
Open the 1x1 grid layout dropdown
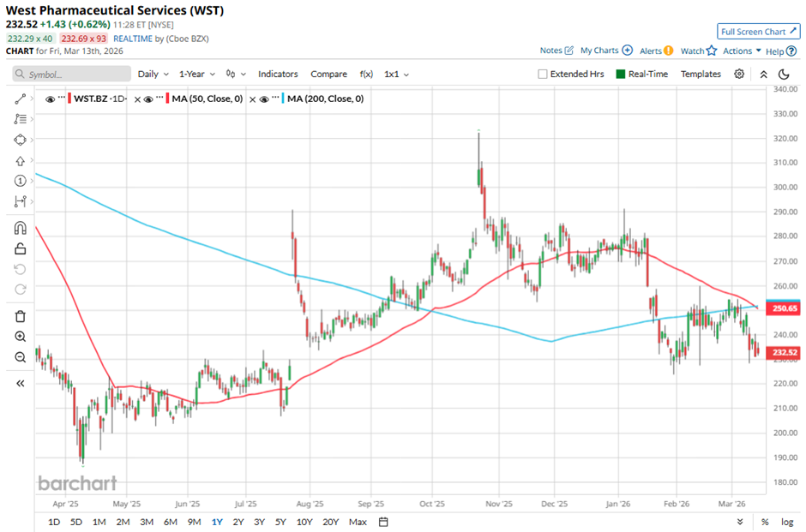click(396, 74)
